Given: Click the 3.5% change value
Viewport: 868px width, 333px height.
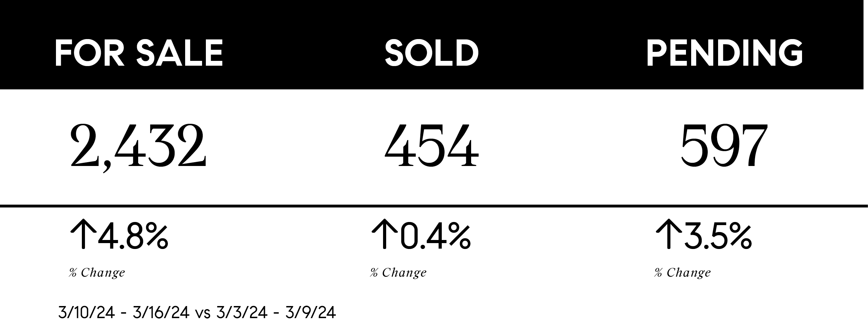Looking at the screenshot, I should pyautogui.click(x=718, y=237).
